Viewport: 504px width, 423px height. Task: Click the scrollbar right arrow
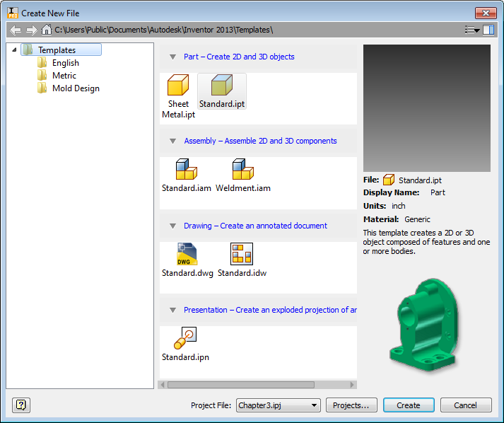point(352,385)
